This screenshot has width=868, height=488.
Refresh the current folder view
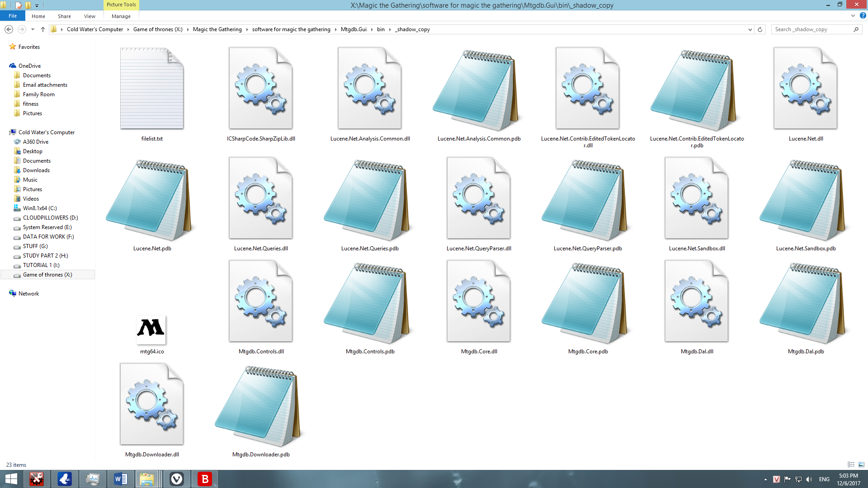[760, 29]
